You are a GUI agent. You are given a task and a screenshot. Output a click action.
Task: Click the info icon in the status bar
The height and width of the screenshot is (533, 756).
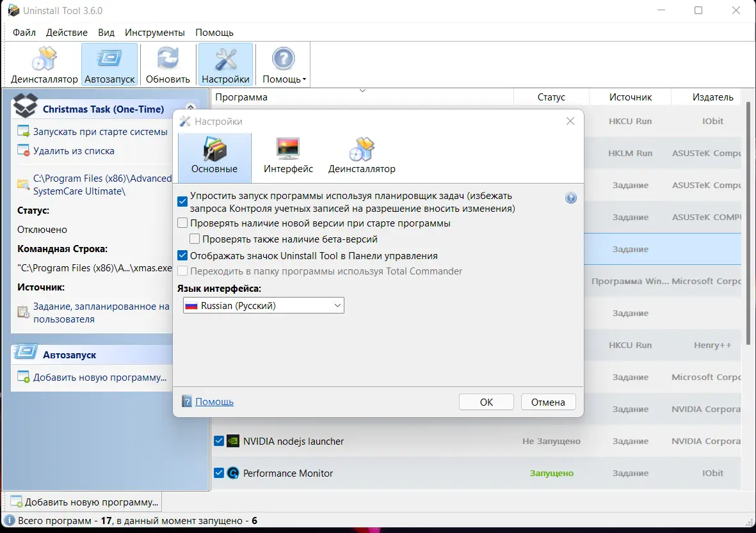(x=9, y=520)
